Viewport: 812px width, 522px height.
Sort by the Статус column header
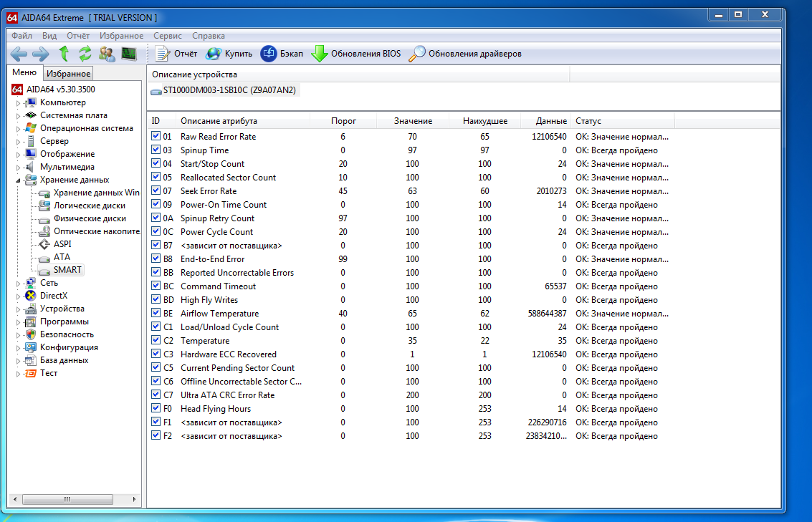click(x=623, y=121)
